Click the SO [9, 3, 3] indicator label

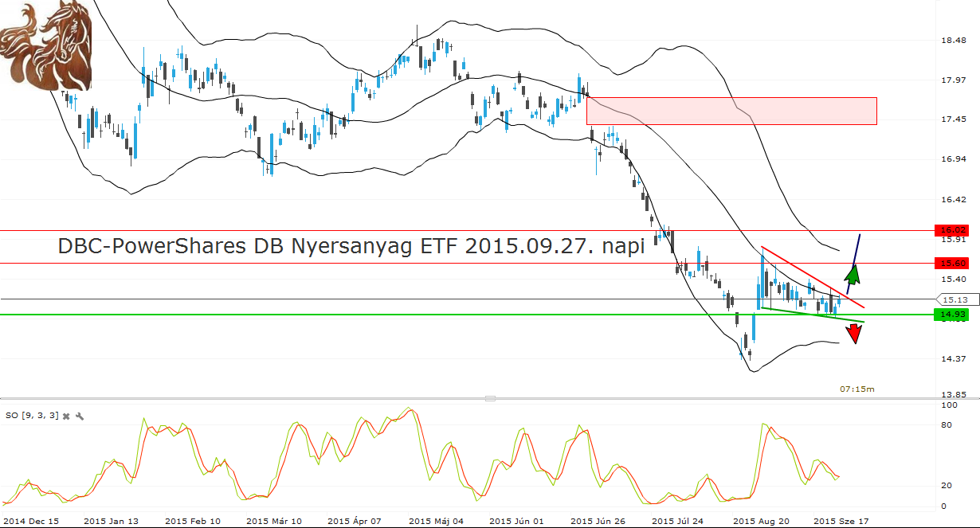click(x=32, y=416)
